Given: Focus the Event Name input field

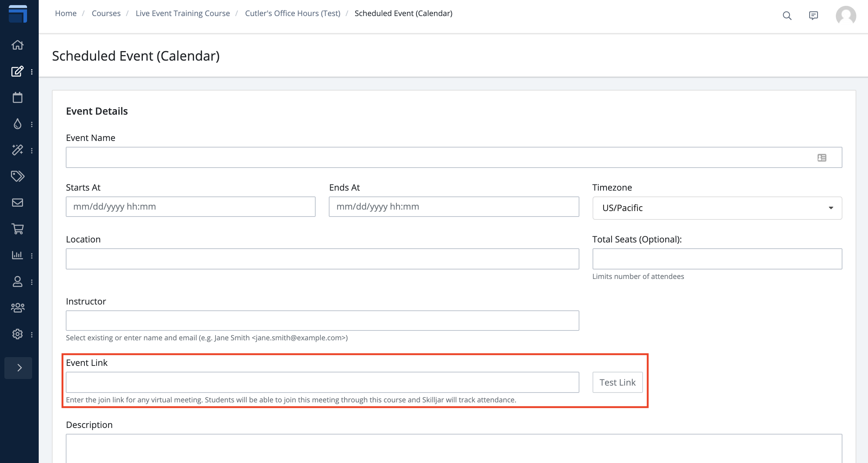Looking at the screenshot, I should click(454, 157).
